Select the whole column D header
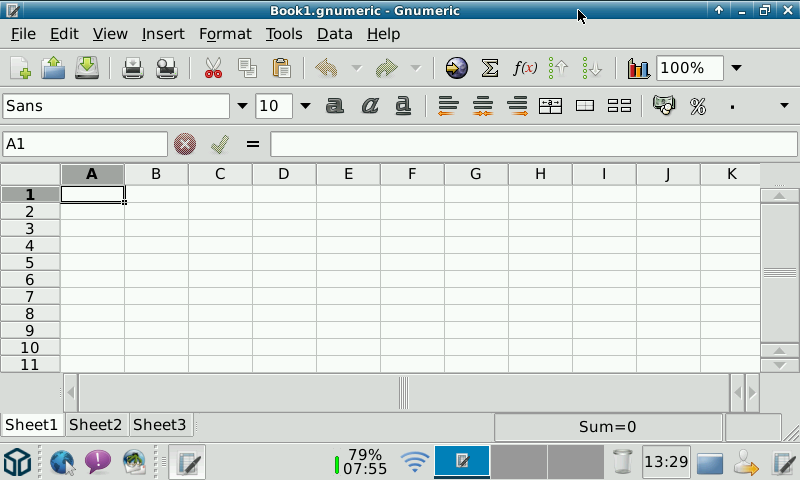The image size is (800, 480). point(284,174)
